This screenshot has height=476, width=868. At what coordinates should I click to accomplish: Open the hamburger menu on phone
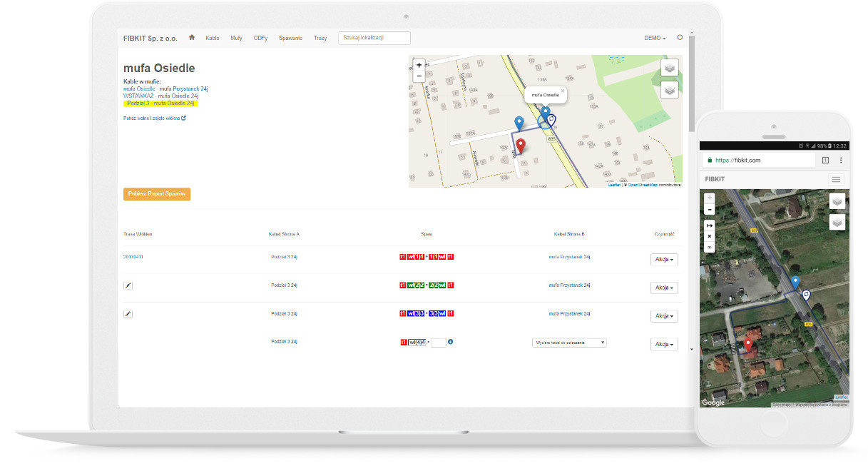pos(836,179)
